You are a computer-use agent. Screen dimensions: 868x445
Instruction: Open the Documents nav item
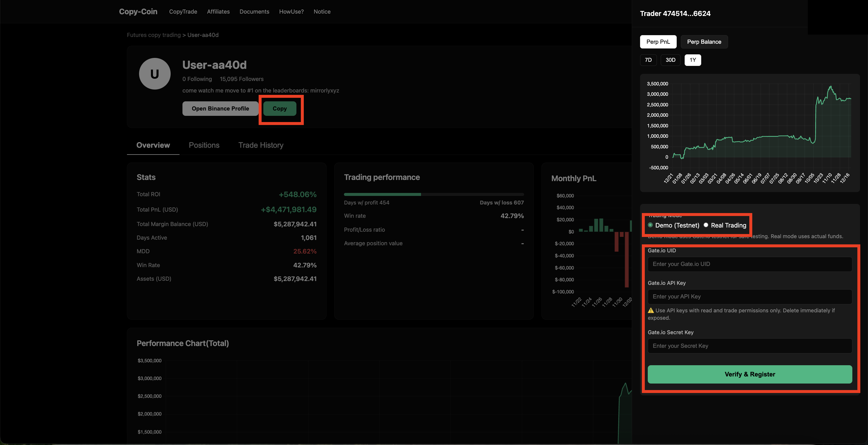[x=254, y=12]
